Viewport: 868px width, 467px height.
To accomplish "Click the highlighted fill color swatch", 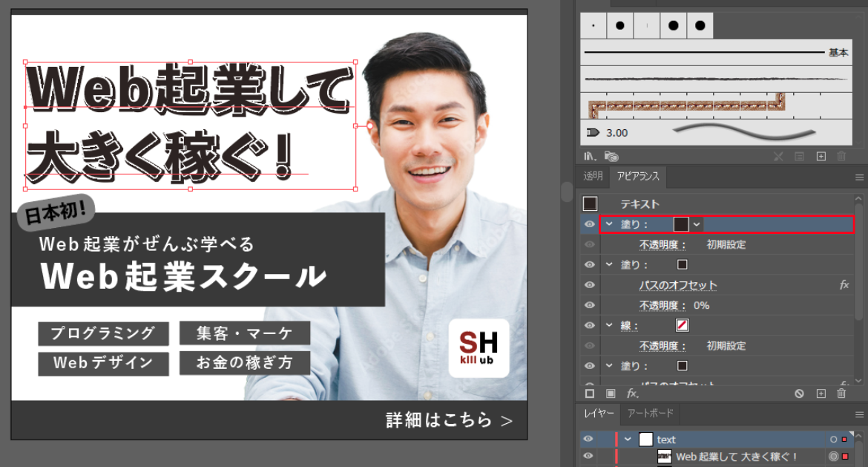I will pos(681,224).
